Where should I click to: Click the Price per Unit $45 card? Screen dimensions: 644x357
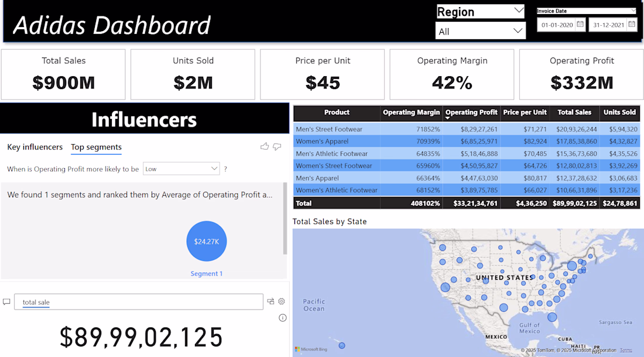pos(323,74)
